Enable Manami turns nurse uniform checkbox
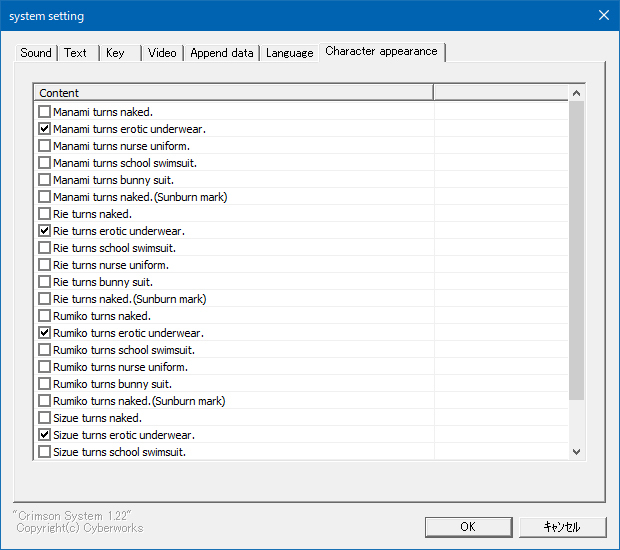 coord(44,146)
